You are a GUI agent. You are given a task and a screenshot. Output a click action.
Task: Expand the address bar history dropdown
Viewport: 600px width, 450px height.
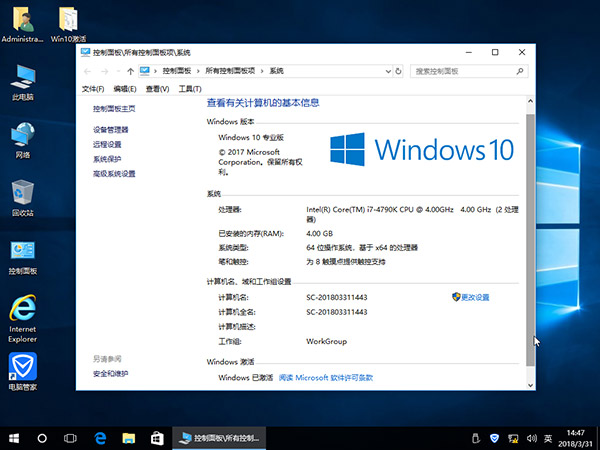click(386, 71)
